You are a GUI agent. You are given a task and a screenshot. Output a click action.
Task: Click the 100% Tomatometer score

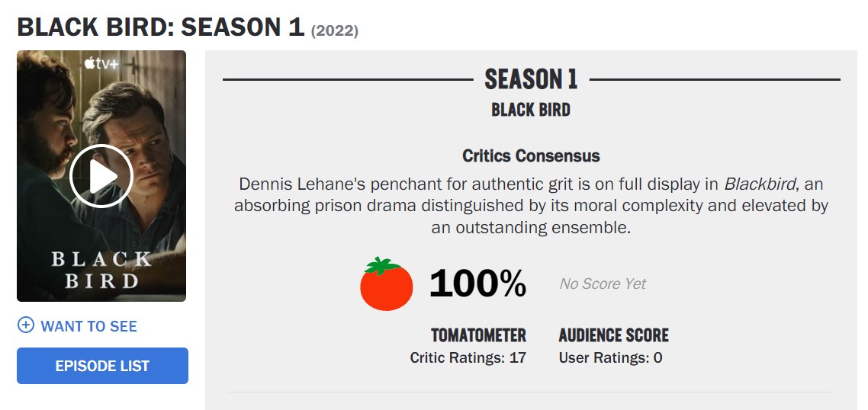[x=477, y=283]
